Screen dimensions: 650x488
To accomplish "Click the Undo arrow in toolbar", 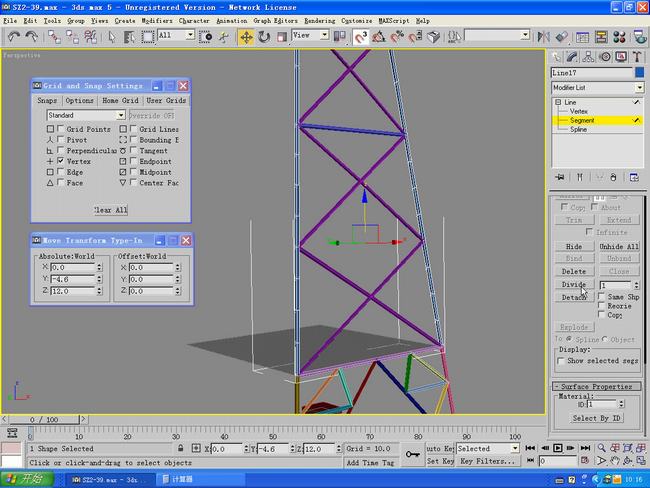I will coord(14,37).
